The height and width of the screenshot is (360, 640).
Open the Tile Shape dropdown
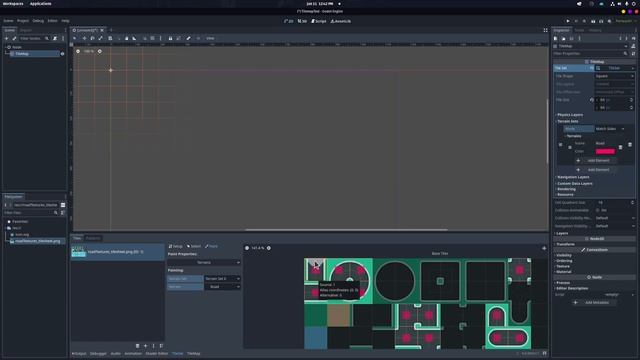[614, 76]
